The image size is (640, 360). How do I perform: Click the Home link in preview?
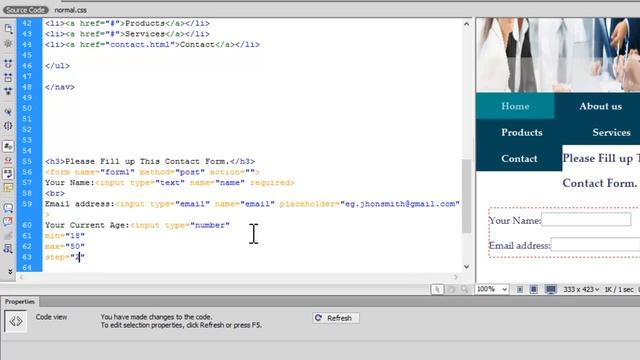(x=515, y=106)
